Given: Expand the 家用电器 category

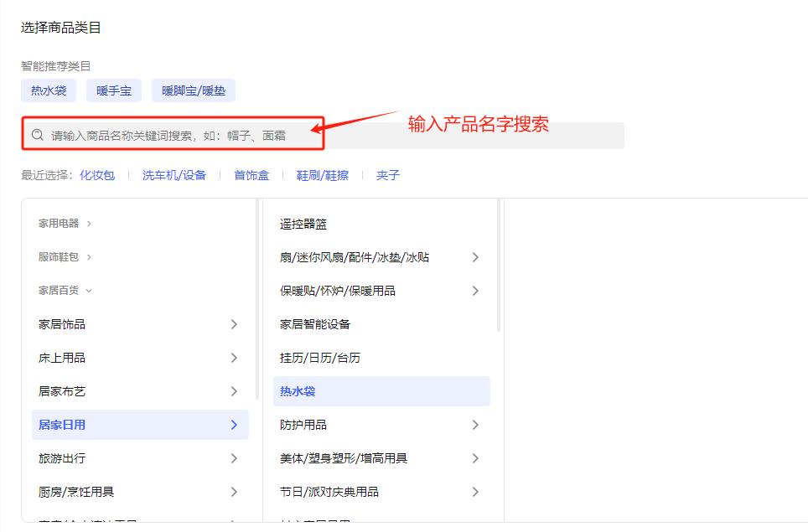Looking at the screenshot, I should pyautogui.click(x=61, y=224).
